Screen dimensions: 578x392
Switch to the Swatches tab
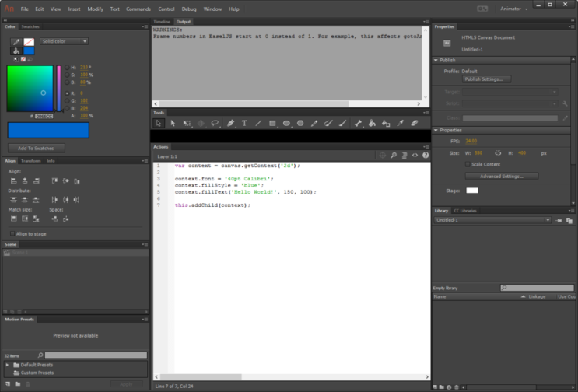point(30,26)
